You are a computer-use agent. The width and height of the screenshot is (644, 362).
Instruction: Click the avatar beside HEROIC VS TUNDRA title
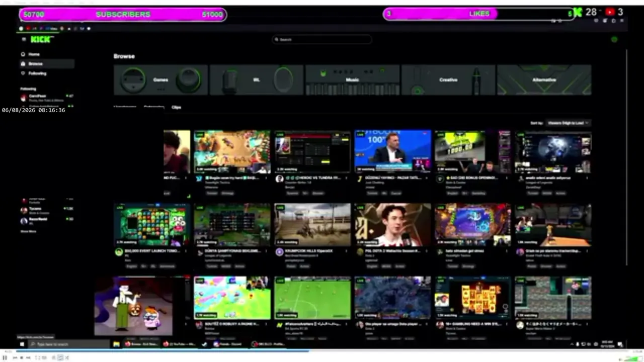pyautogui.click(x=280, y=179)
